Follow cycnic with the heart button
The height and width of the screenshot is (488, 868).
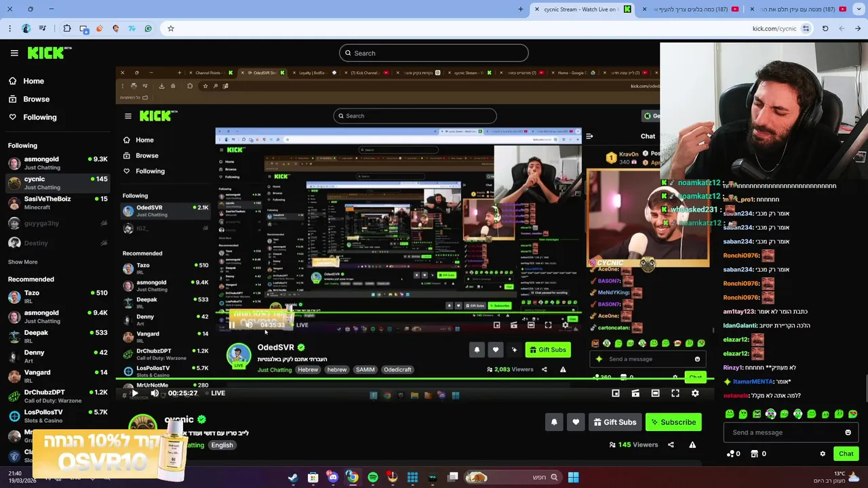coord(576,422)
